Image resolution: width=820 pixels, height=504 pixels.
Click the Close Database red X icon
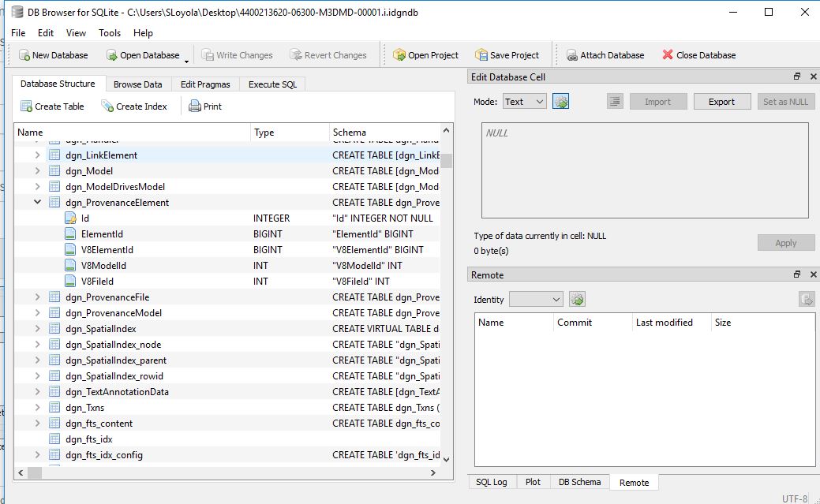point(668,54)
